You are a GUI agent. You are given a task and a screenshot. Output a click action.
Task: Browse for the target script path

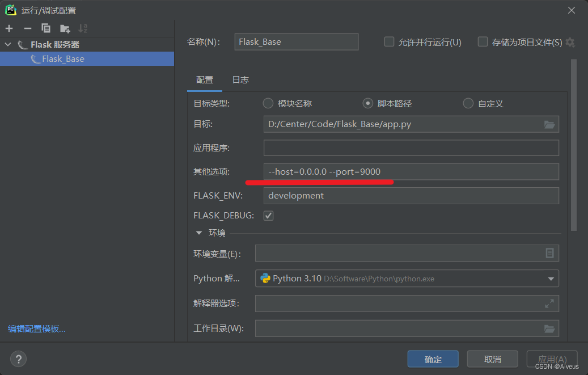pos(549,125)
